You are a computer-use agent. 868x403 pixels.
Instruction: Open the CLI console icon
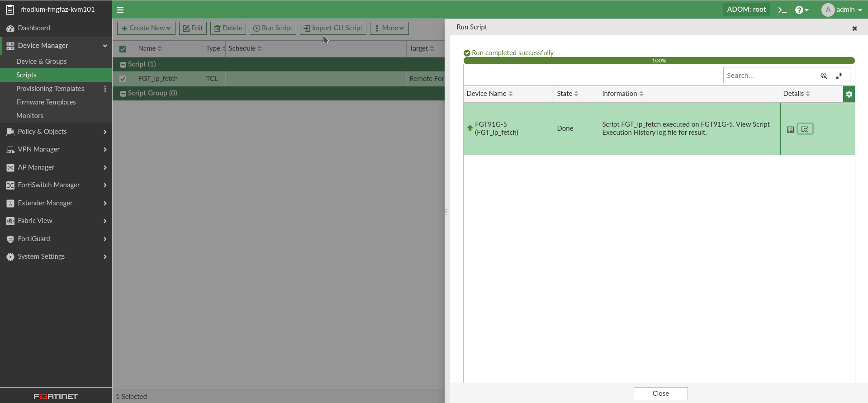(782, 10)
